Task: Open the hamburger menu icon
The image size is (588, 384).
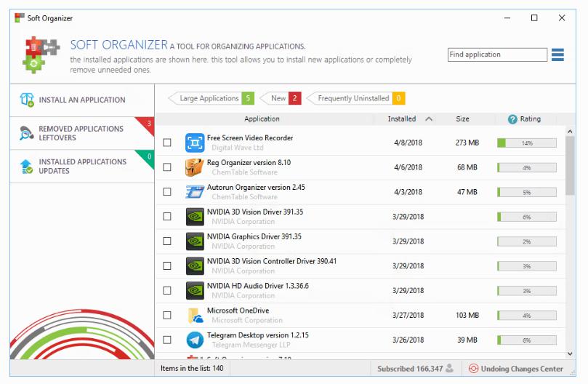Action: [x=557, y=55]
